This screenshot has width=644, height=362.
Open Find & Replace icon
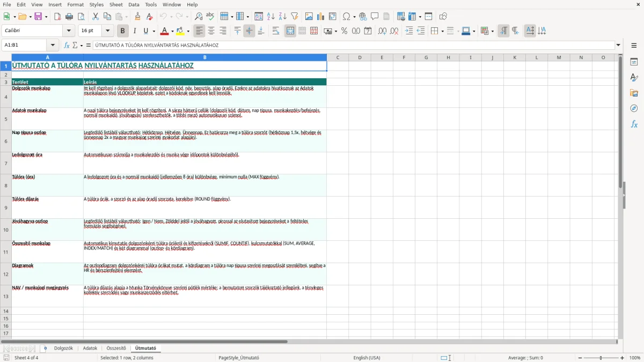pos(199,17)
